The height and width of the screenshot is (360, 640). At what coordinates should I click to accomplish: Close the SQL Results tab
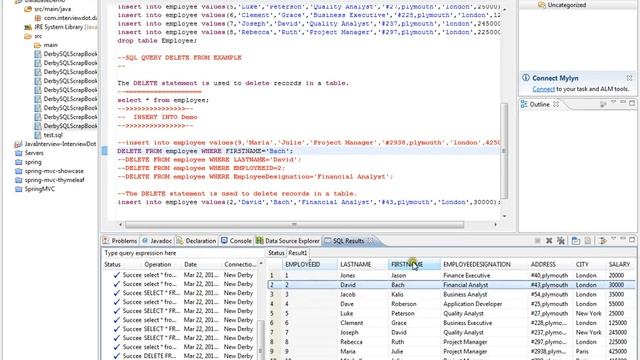(370, 240)
